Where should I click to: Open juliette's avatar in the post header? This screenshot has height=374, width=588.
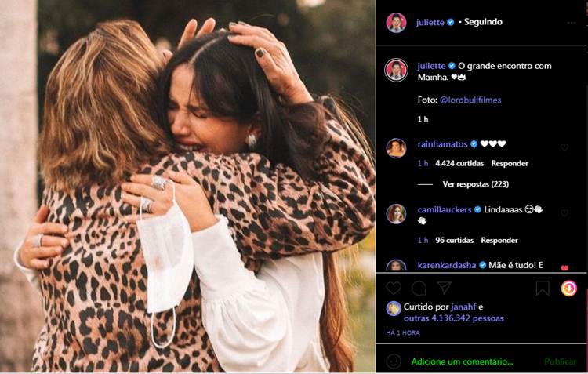click(x=396, y=22)
